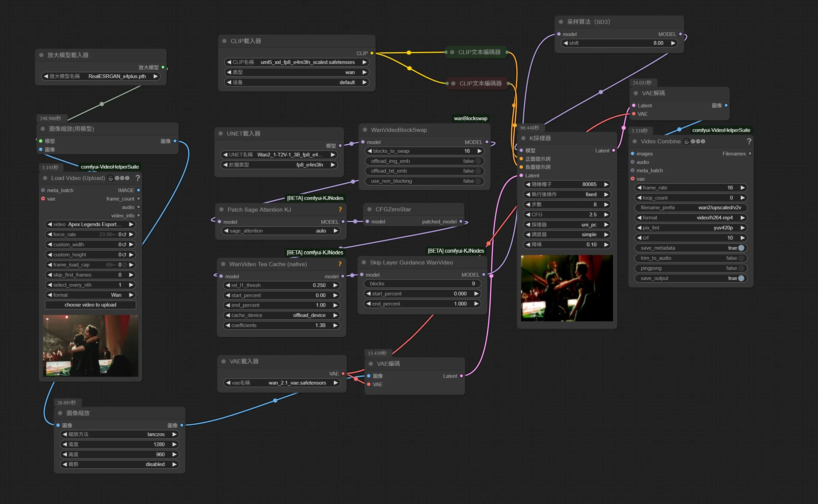Click comfyui-VideoHelperSuite badge above Load Video

coord(110,167)
